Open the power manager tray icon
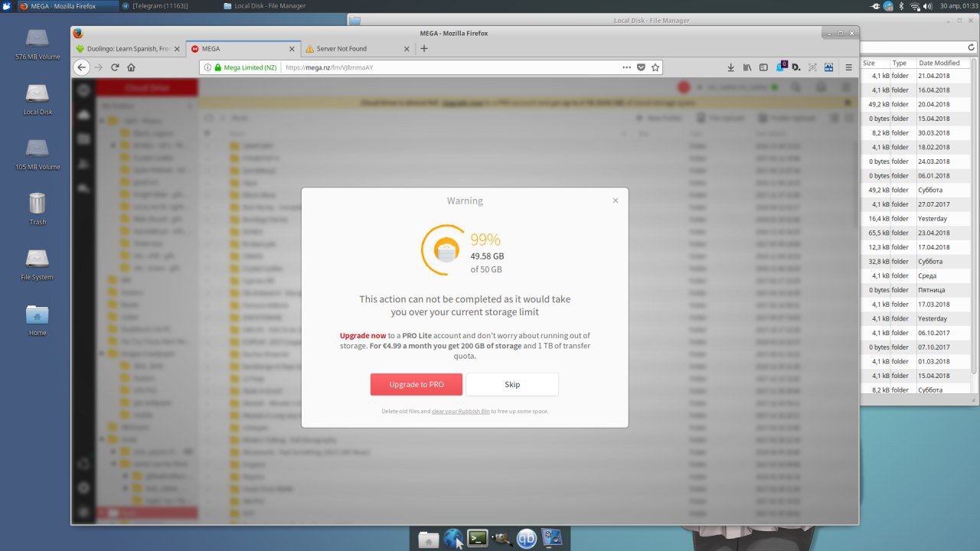This screenshot has height=551, width=980. [x=875, y=5]
